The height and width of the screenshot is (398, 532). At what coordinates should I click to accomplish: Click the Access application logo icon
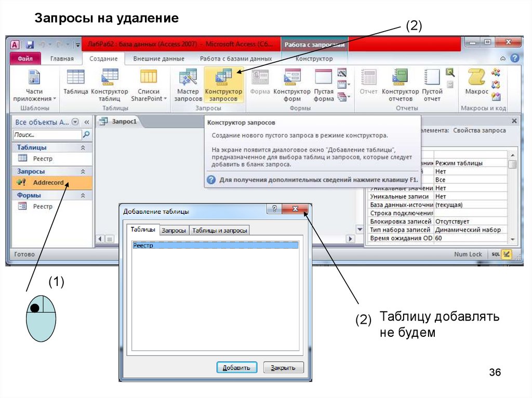pos(15,45)
